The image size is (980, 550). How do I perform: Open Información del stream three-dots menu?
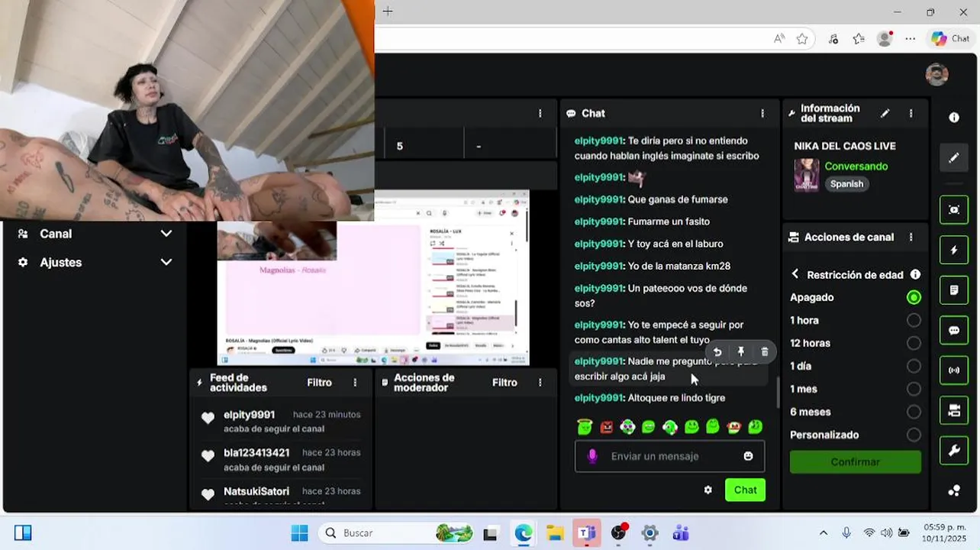click(911, 113)
